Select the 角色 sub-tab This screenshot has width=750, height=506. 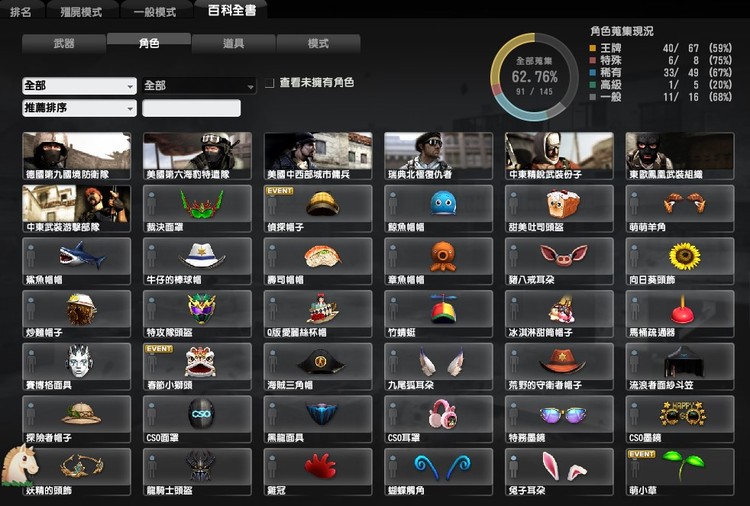coord(149,43)
